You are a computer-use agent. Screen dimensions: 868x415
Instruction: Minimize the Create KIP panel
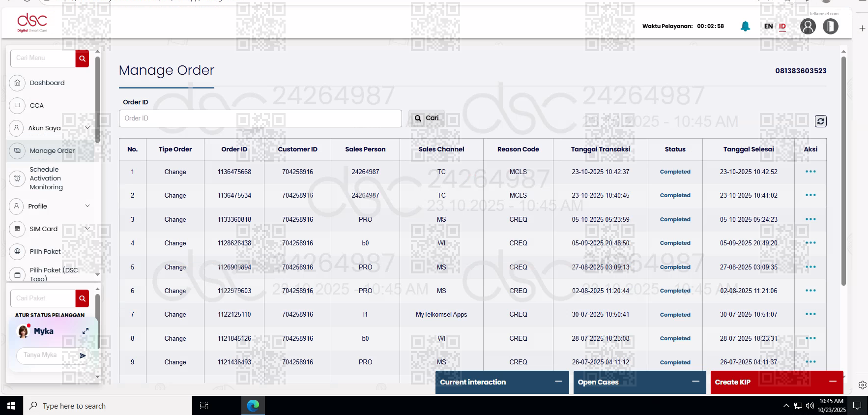(833, 382)
